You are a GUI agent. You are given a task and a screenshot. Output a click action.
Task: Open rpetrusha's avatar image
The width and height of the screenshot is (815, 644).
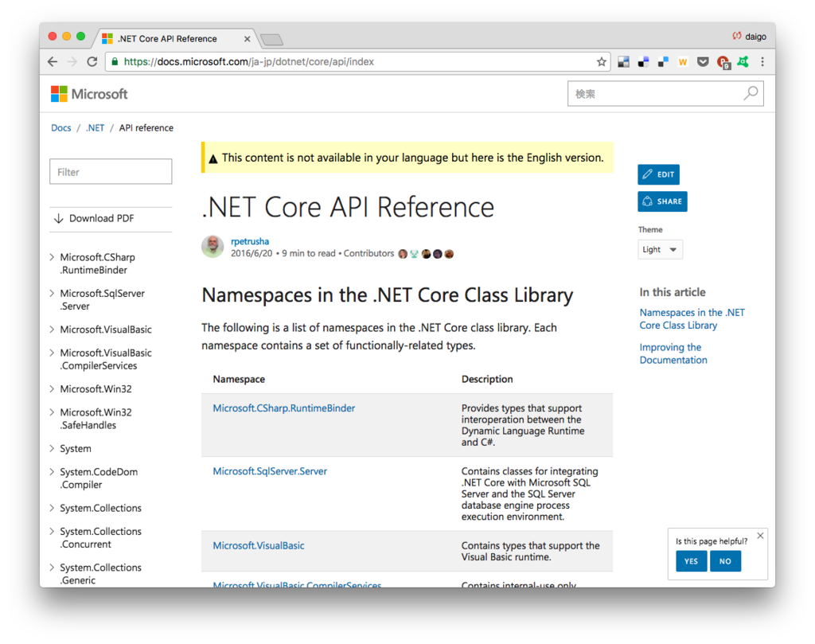tap(213, 246)
